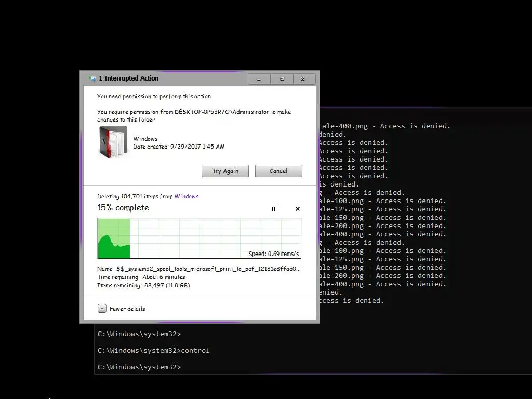Image resolution: width=532 pixels, height=399 pixels.
Task: Click the '1 Interrupted Action' title text
Action: (129, 78)
